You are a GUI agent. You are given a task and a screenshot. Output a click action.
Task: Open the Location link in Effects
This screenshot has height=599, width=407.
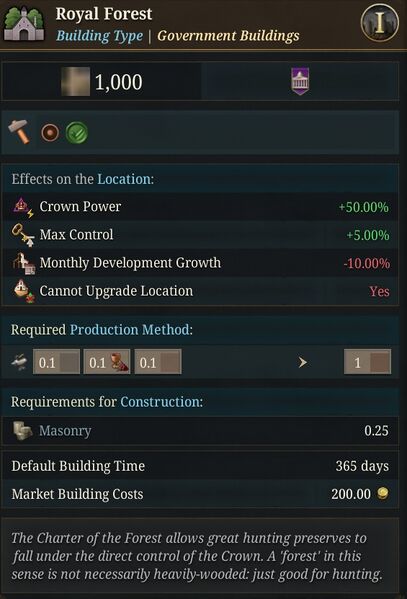(124, 179)
